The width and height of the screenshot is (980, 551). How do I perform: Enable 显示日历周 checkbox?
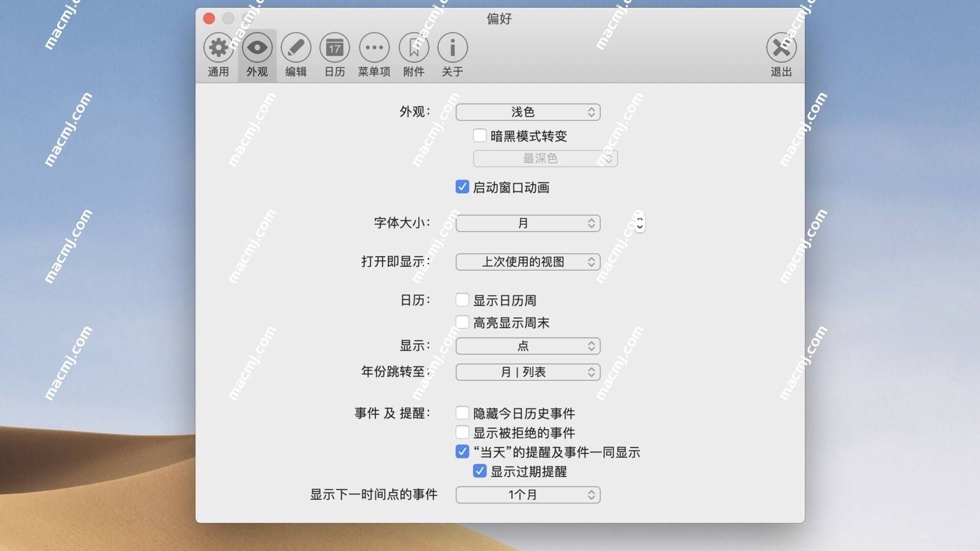click(x=462, y=300)
